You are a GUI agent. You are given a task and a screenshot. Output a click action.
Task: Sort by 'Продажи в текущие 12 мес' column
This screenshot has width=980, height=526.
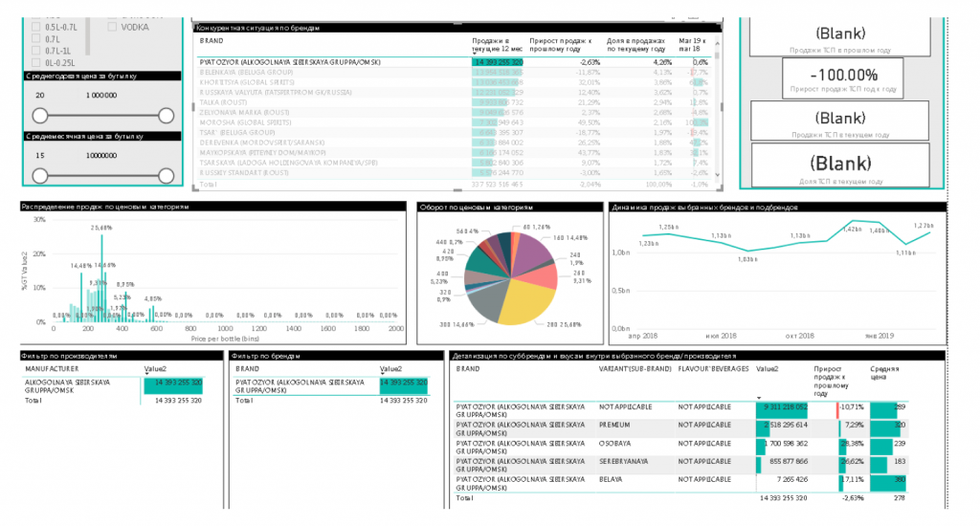[497, 44]
